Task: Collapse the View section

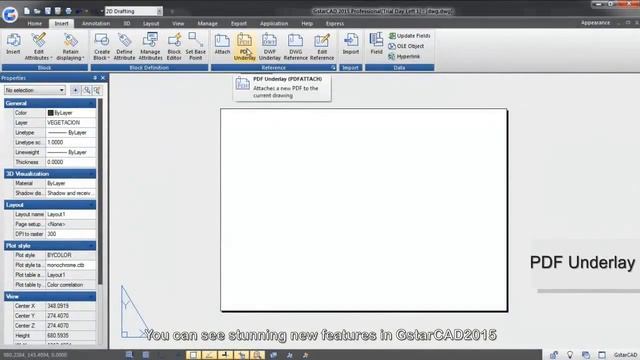Action: click(x=91, y=296)
